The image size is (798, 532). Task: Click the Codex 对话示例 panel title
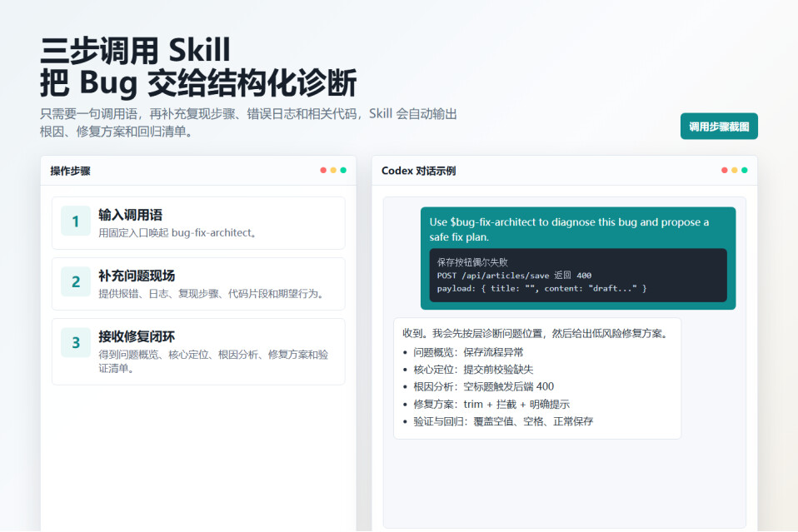tap(418, 171)
